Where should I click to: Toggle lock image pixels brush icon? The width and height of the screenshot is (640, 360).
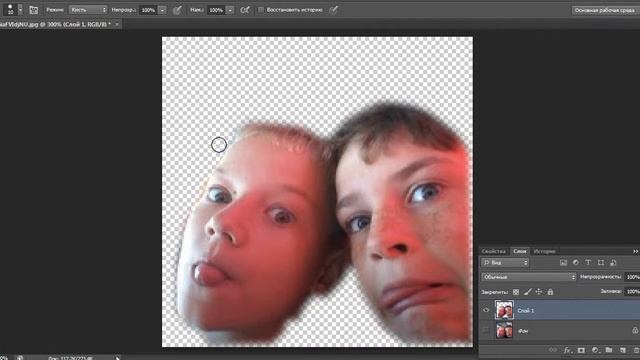click(x=527, y=291)
